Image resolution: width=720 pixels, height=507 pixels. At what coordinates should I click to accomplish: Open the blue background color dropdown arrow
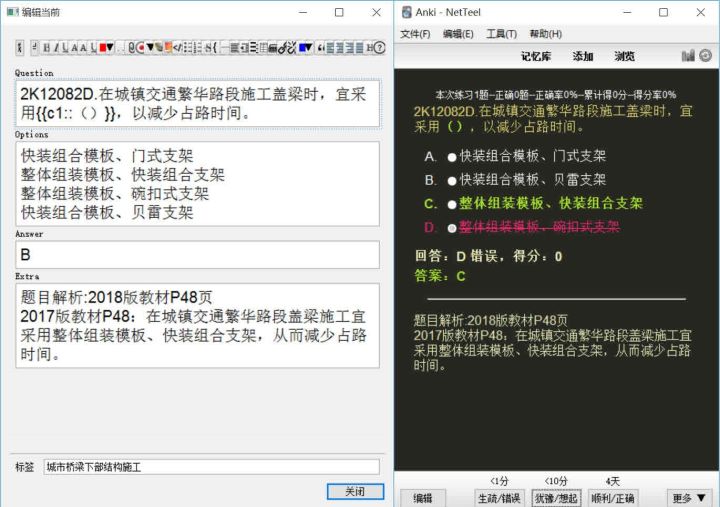[x=309, y=47]
